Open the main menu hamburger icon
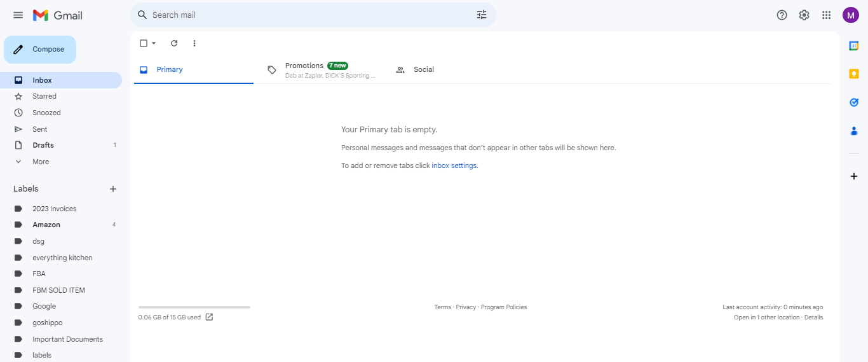Screen dimensions: 868x362 (x=18, y=15)
